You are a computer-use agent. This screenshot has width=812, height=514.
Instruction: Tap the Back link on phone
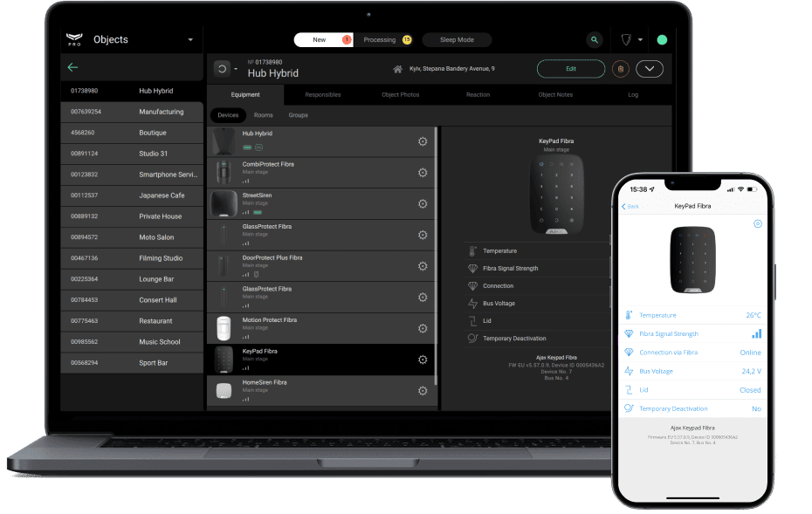[x=630, y=206]
